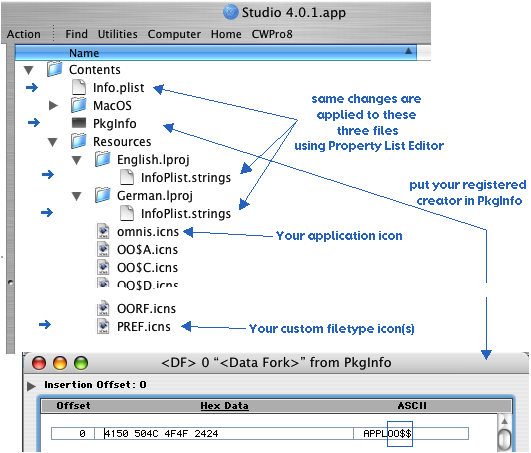Click the omnis.icns file name
Viewport: 531px width, 453px height.
148,232
